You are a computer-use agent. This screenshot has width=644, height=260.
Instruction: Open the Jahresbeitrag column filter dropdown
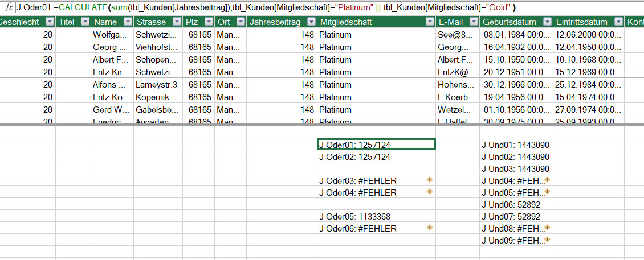pyautogui.click(x=310, y=22)
